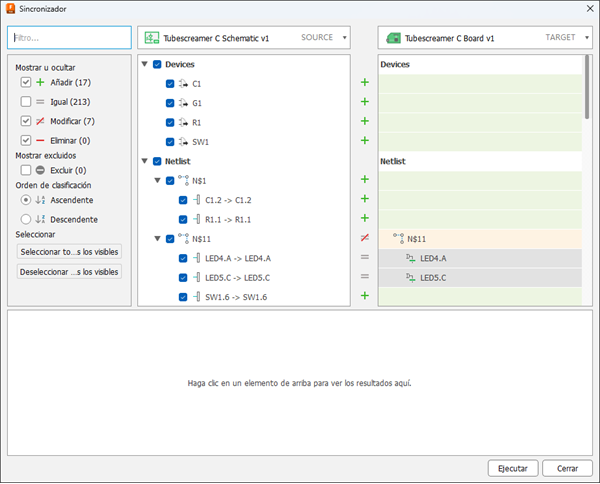Click the pin icon of LED4.A -> LED4.A
The image size is (600, 484).
[197, 258]
